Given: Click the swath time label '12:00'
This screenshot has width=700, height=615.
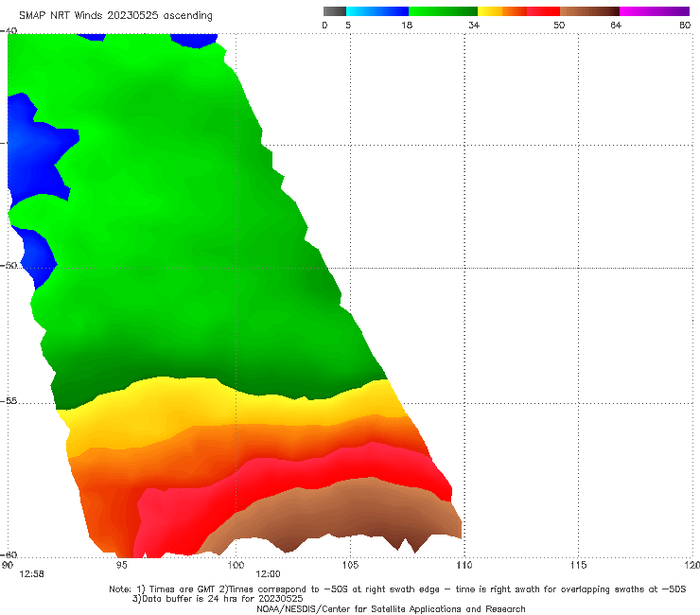Looking at the screenshot, I should coord(268,574).
